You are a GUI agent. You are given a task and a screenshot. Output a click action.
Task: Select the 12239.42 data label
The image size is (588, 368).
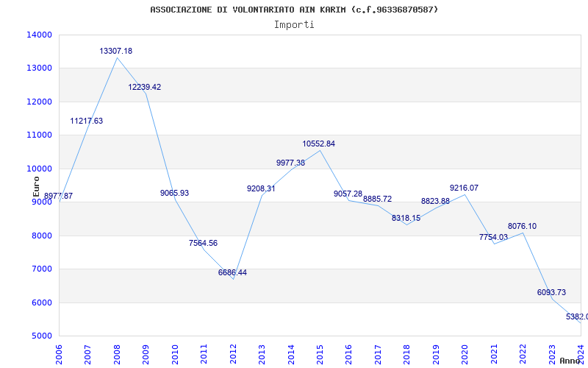(x=145, y=87)
